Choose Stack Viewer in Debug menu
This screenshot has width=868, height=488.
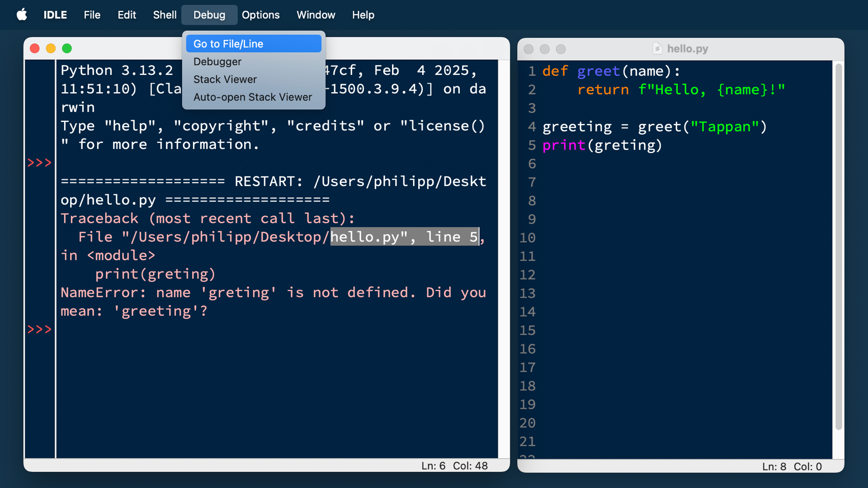[x=225, y=80]
